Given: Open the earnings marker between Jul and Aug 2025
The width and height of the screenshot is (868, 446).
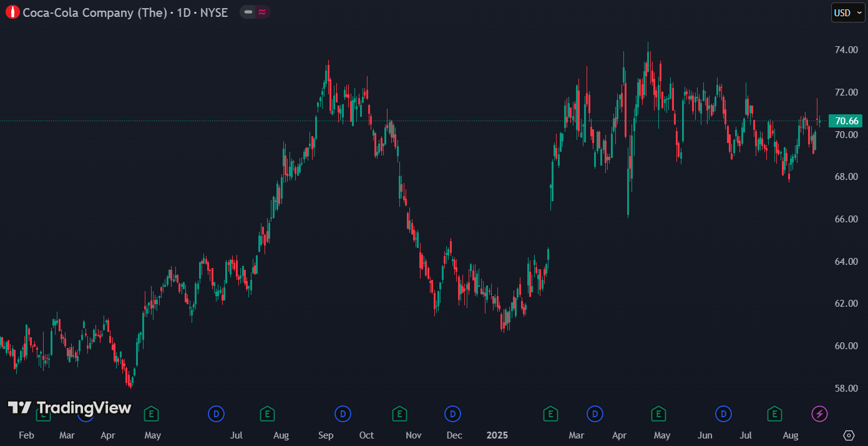Looking at the screenshot, I should coord(774,414).
